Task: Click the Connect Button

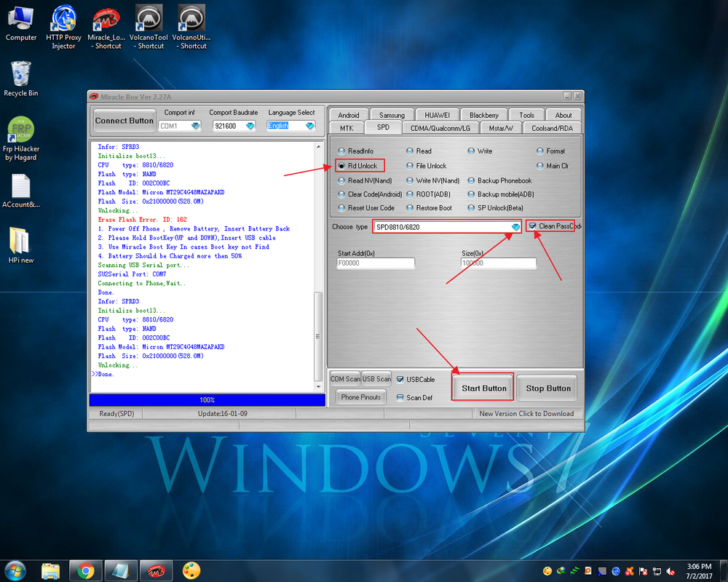Action: [x=124, y=121]
